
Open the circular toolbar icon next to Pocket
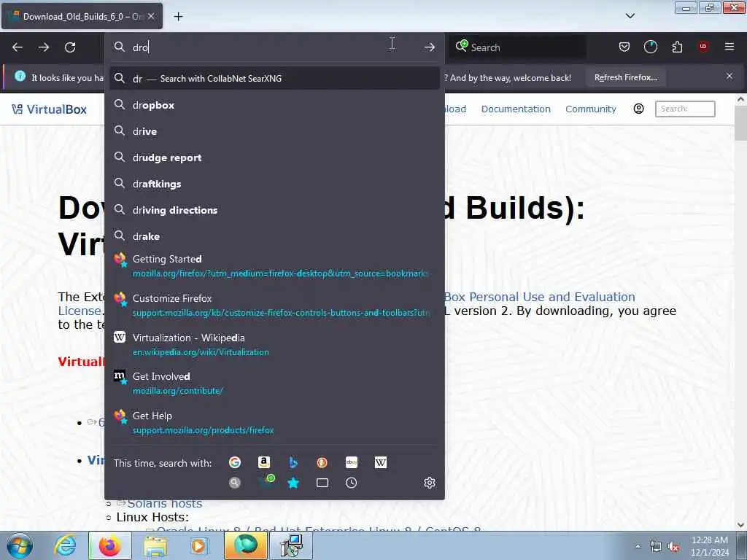[650, 47]
